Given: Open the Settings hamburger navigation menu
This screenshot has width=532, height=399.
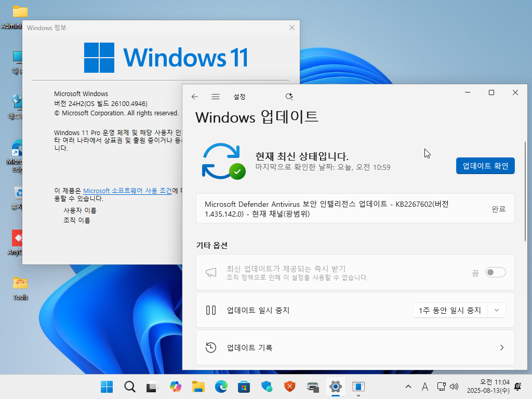Looking at the screenshot, I should 216,97.
